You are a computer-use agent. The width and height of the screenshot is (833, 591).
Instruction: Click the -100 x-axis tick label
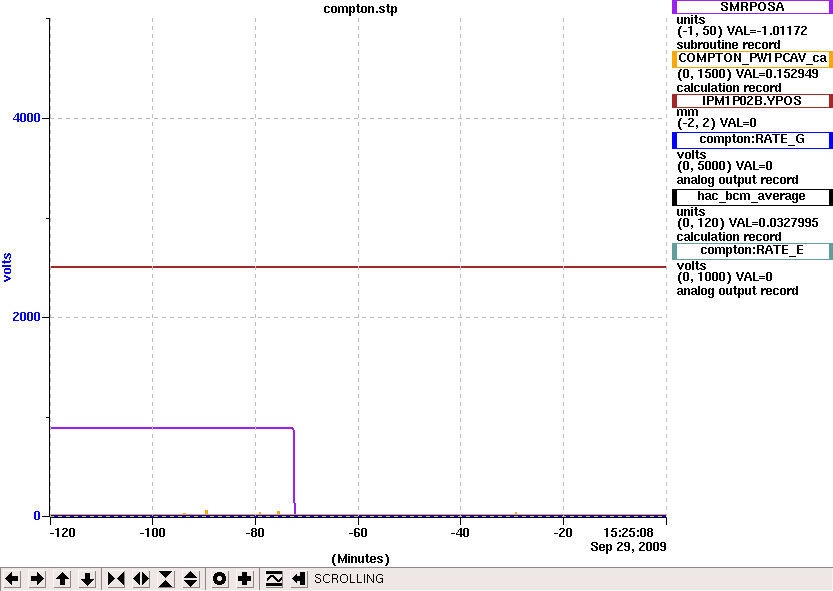[x=152, y=533]
